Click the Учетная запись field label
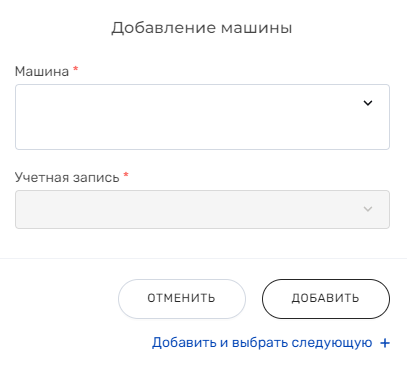 67,177
